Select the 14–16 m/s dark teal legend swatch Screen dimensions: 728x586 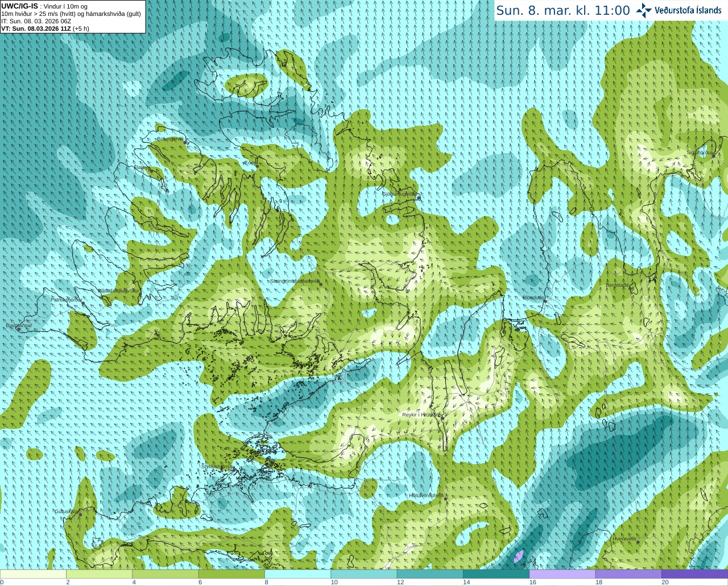click(x=496, y=574)
